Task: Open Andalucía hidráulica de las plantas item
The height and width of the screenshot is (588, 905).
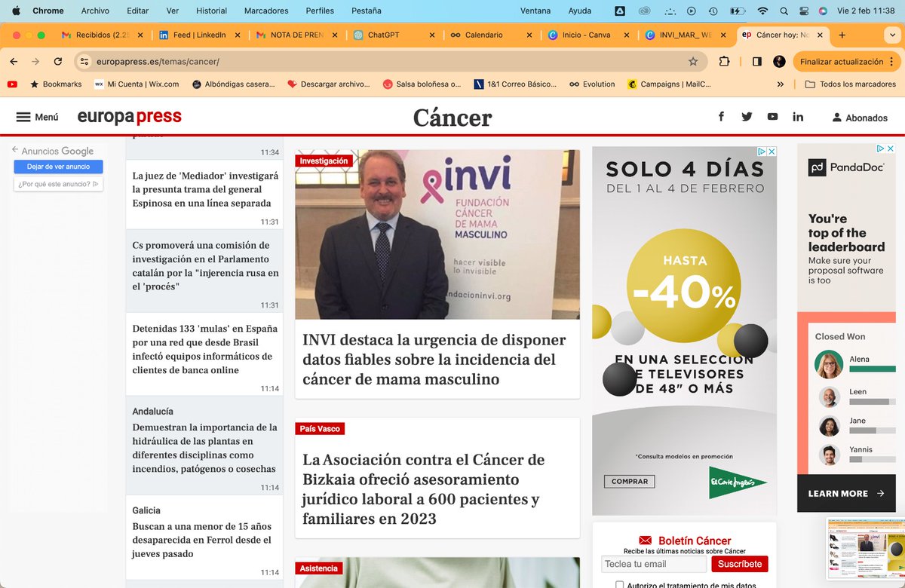Action: pyautogui.click(x=204, y=448)
